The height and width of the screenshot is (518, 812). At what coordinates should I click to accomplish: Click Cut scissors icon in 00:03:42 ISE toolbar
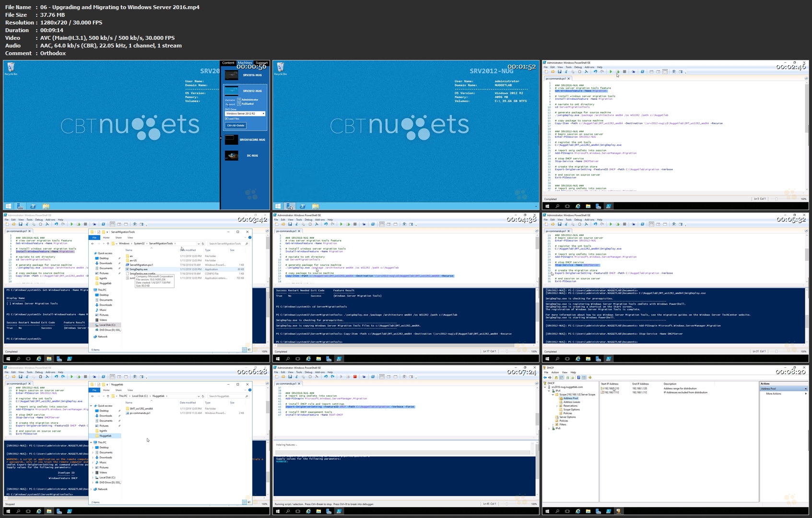(x=27, y=224)
